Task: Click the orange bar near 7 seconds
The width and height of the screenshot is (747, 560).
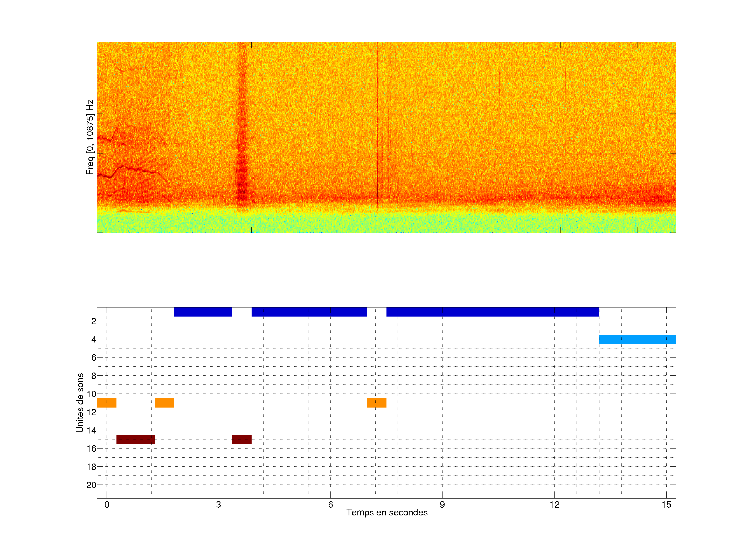Action: click(x=377, y=403)
